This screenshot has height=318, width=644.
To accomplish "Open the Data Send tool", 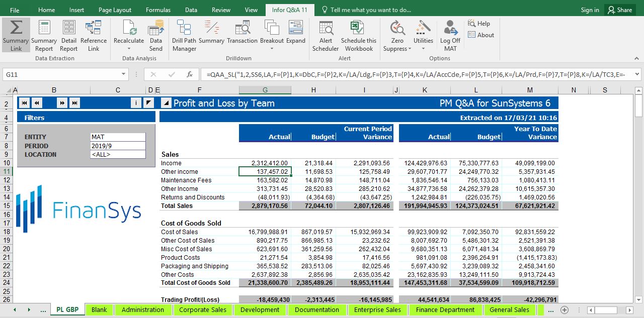I will click(x=156, y=36).
